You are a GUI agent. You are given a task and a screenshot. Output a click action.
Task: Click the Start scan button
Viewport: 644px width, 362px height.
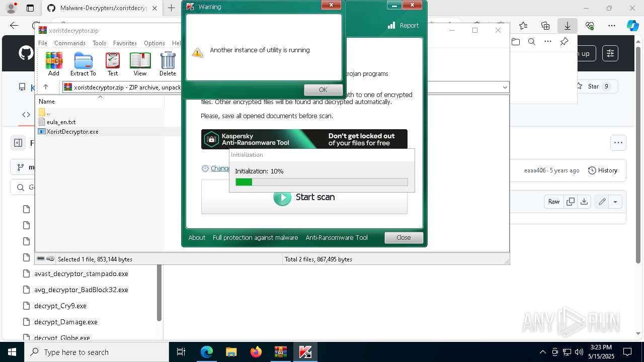click(x=304, y=197)
